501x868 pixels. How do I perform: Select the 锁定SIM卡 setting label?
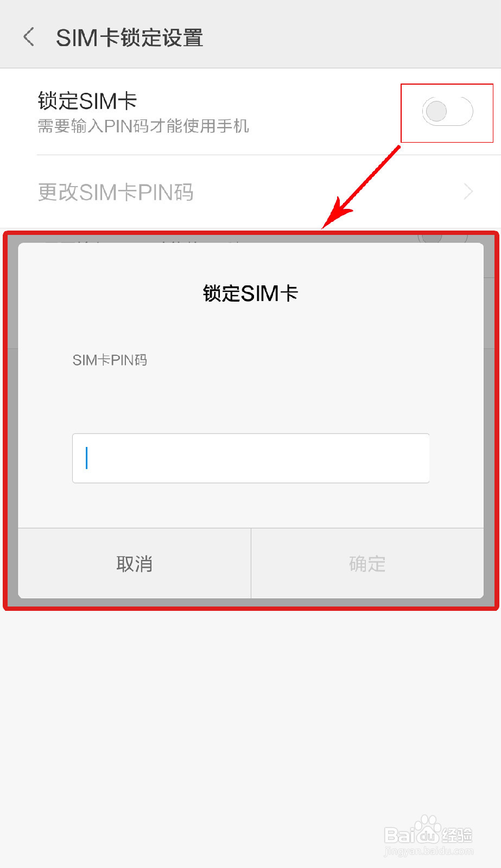(87, 101)
